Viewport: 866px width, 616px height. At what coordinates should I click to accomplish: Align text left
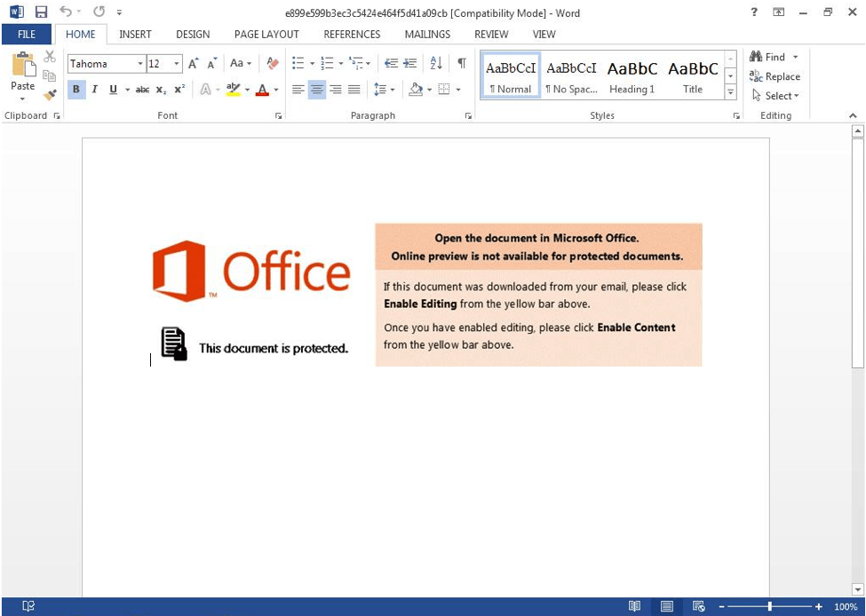(x=298, y=90)
